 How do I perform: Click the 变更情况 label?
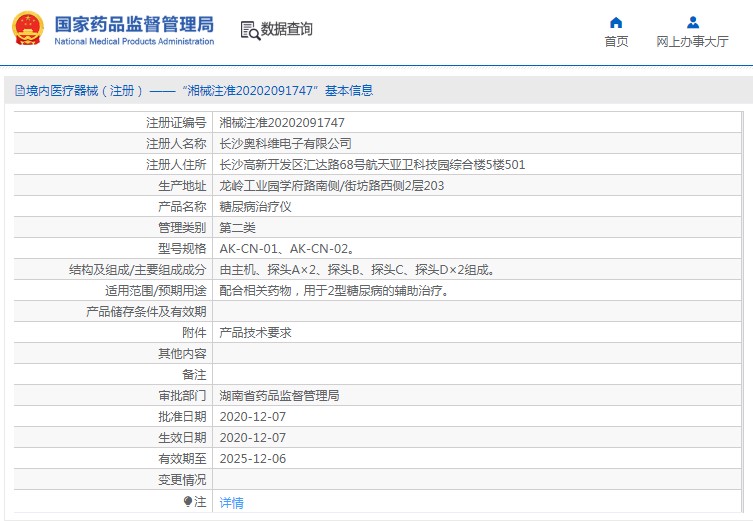[x=182, y=480]
